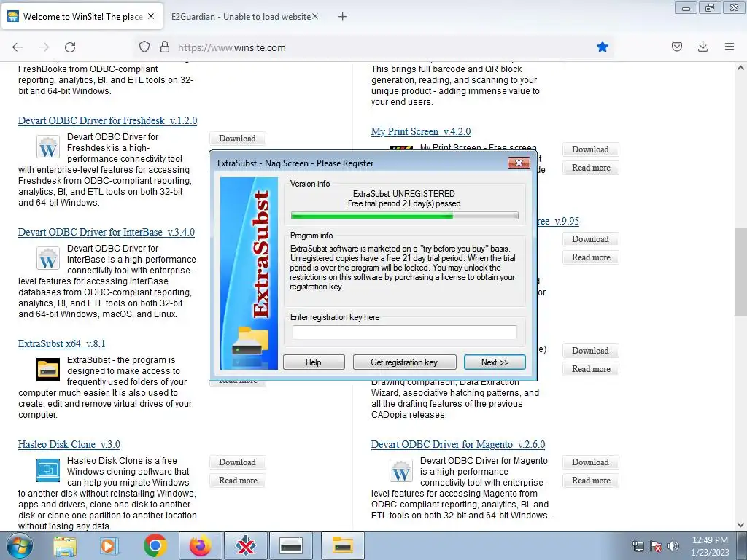Image resolution: width=747 pixels, height=560 pixels.
Task: Click the InterBase driver W icon
Action: tap(48, 258)
